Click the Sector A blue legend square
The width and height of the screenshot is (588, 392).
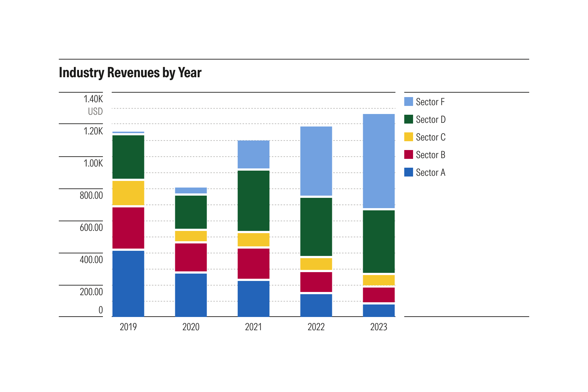pyautogui.click(x=409, y=172)
